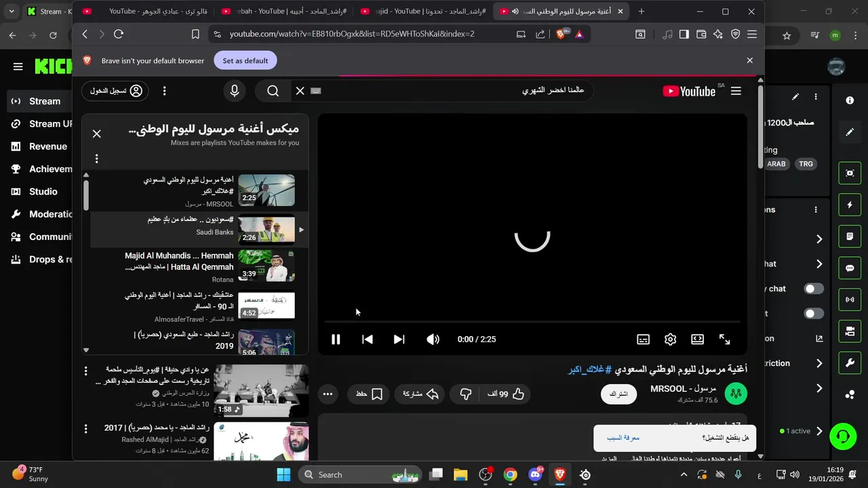The width and height of the screenshot is (868, 488).
Task: Open the player settings gear
Action: (x=670, y=340)
